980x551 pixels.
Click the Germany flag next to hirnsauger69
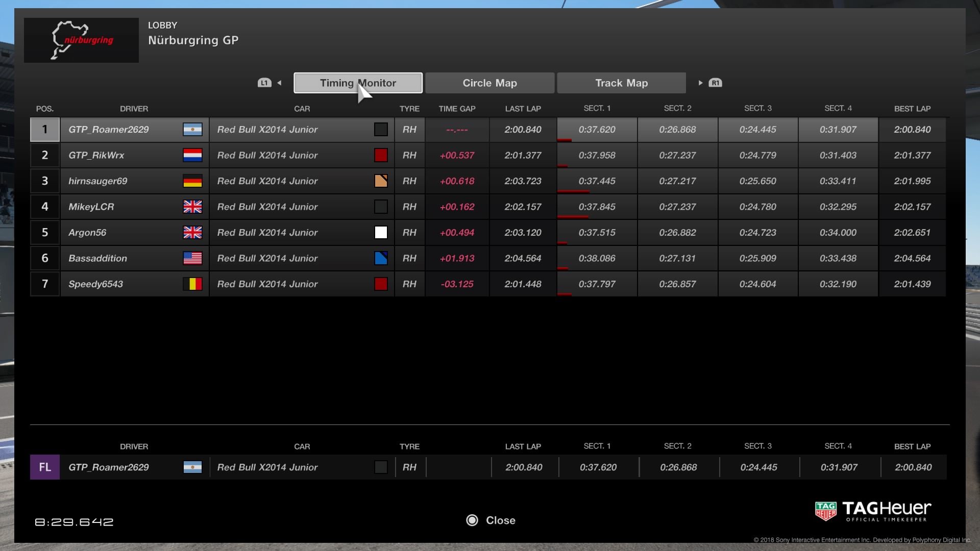192,181
